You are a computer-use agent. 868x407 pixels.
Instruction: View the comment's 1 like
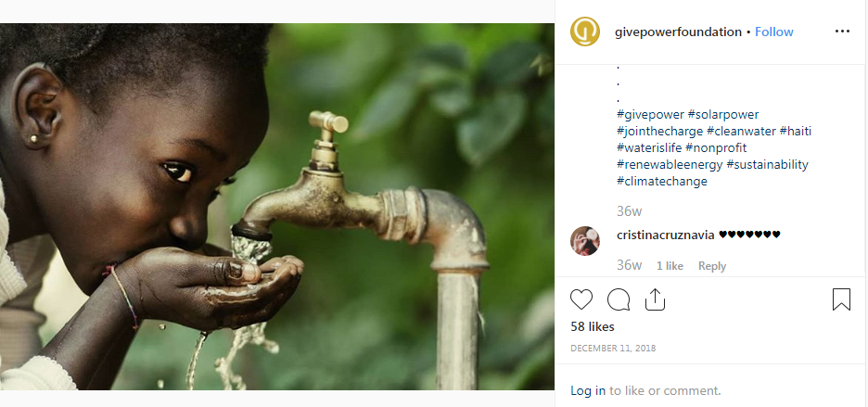(670, 266)
